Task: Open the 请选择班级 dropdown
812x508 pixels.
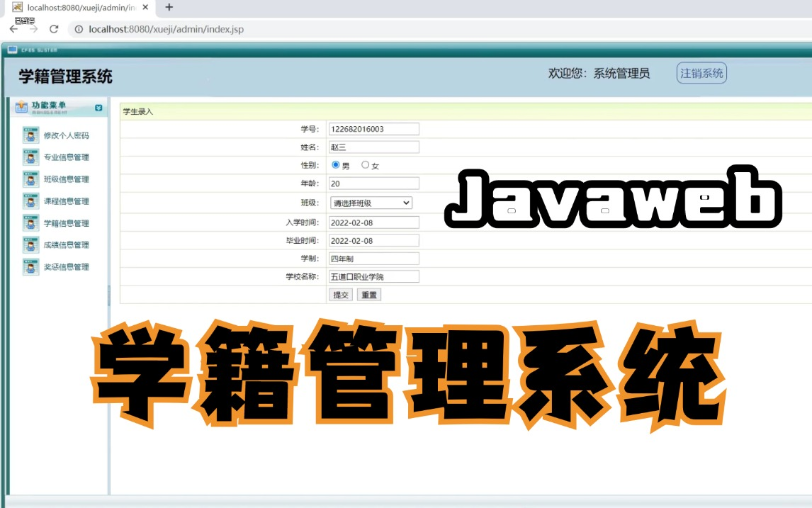Action: [x=371, y=203]
